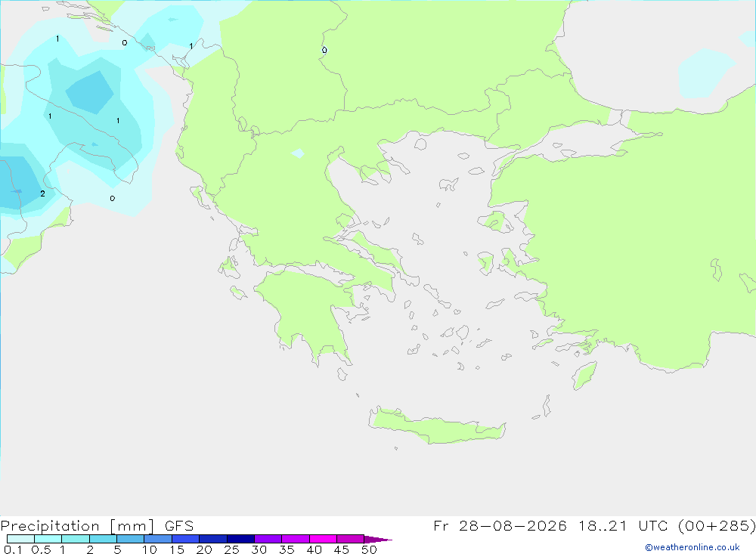
Task: Select the 20–25 mm legend color swatch
Action: tap(213, 539)
